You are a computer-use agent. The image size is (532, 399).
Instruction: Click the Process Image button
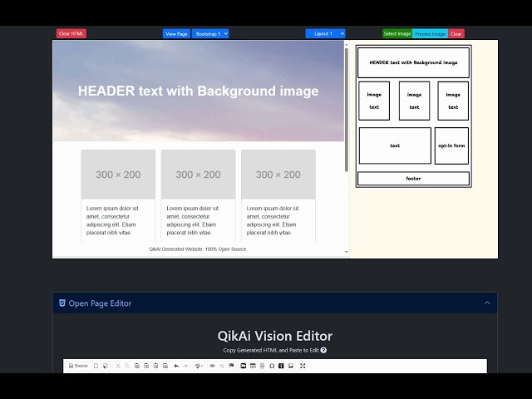(x=431, y=33)
